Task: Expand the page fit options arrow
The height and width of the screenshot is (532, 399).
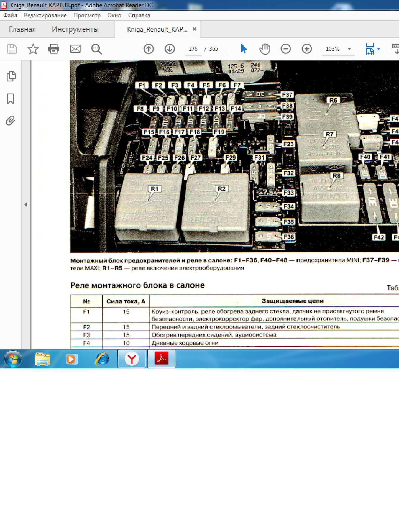Action: (379, 49)
